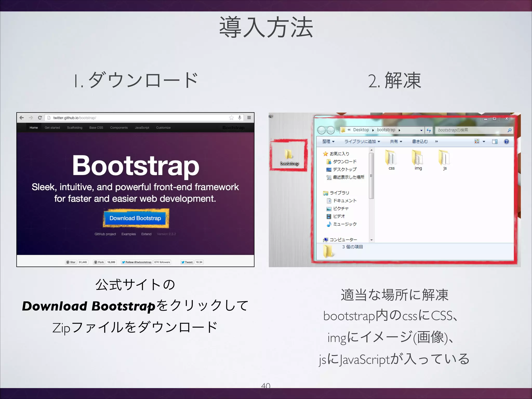Viewport: 532px width, 399px height.
Task: Open the Get started nav item
Action: 52,128
